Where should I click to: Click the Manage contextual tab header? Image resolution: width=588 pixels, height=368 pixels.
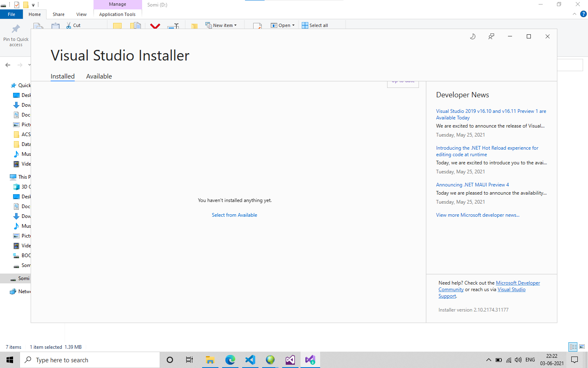click(x=118, y=4)
